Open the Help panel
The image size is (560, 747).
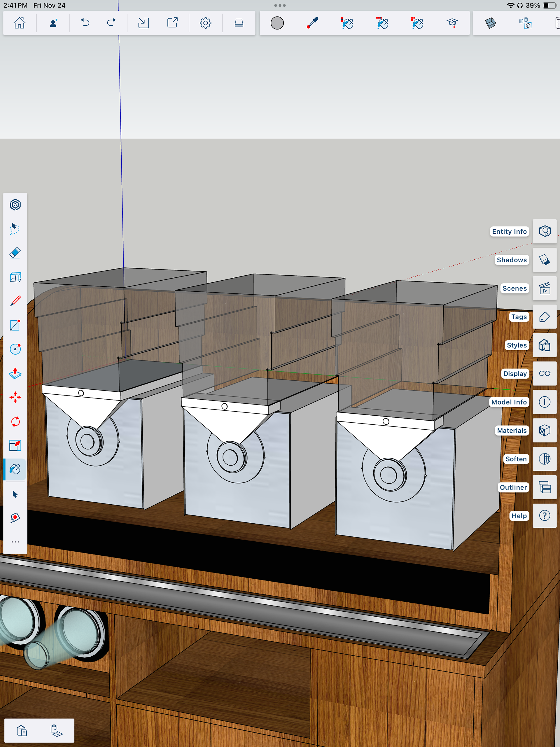[x=545, y=516]
